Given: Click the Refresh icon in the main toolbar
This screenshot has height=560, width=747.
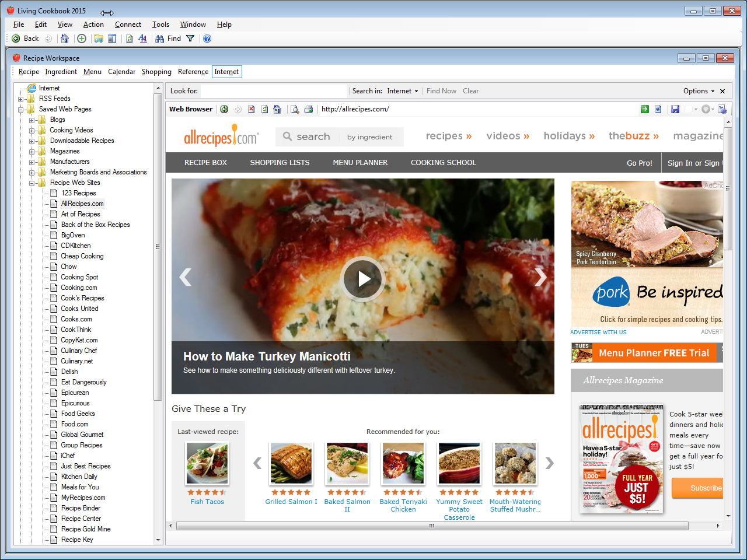Looking at the screenshot, I should click(130, 38).
